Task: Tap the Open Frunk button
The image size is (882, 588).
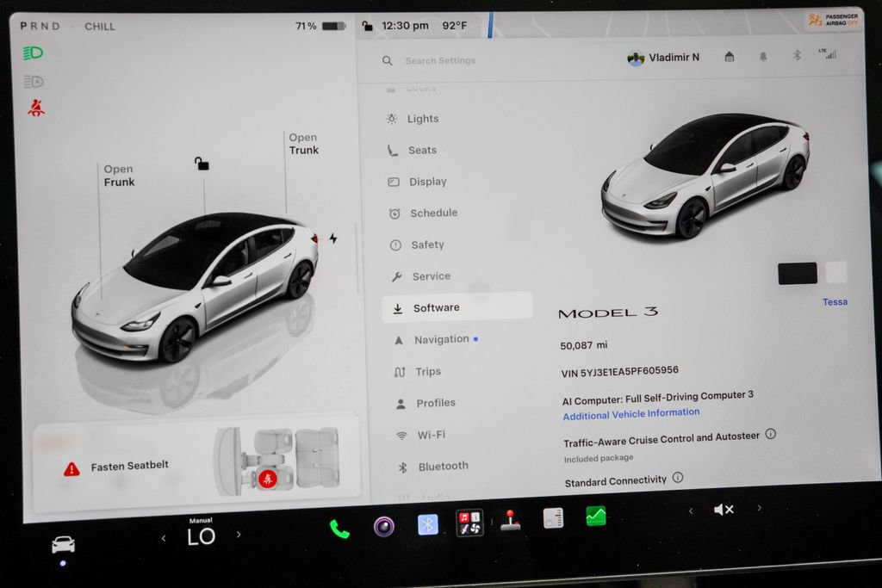Action: pyautogui.click(x=119, y=176)
